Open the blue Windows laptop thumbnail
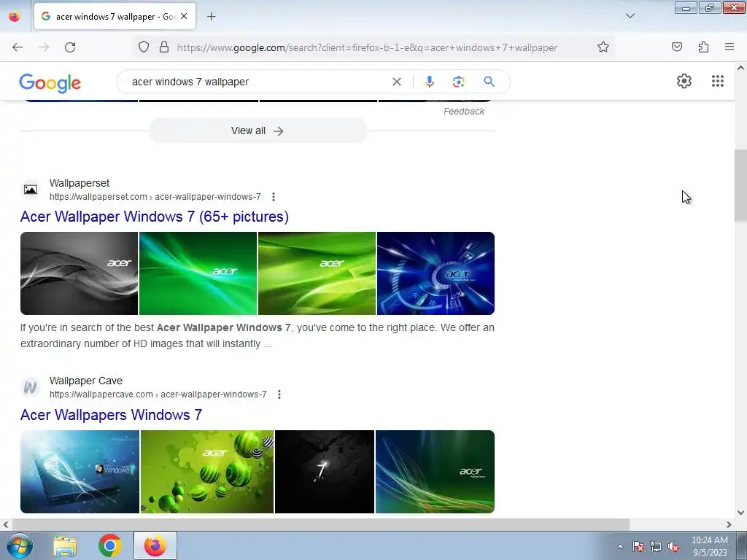747x560 pixels. click(x=80, y=472)
